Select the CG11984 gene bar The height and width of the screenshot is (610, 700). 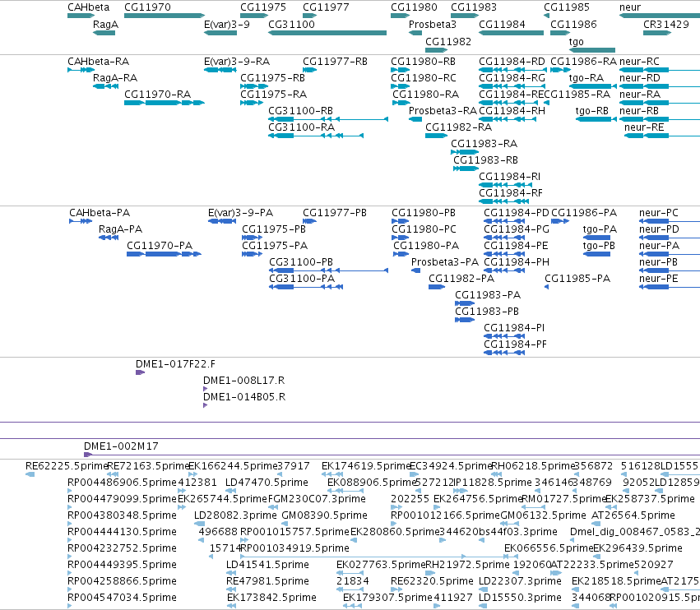point(511,33)
